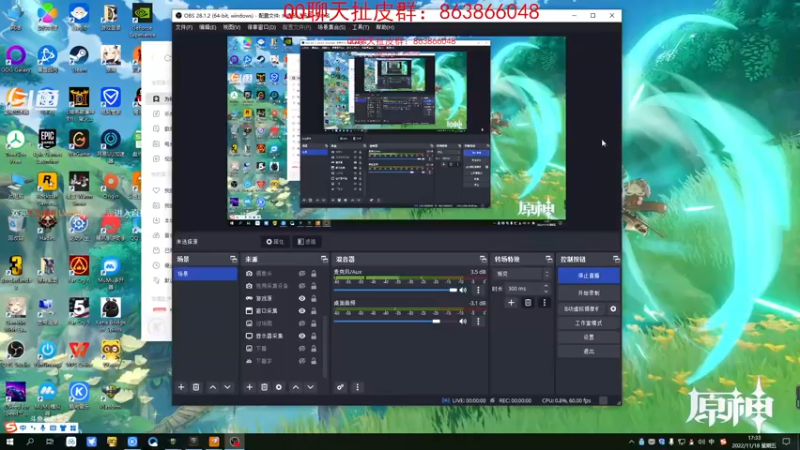
Task: Delete selected scene with trash icon
Action: tap(196, 387)
